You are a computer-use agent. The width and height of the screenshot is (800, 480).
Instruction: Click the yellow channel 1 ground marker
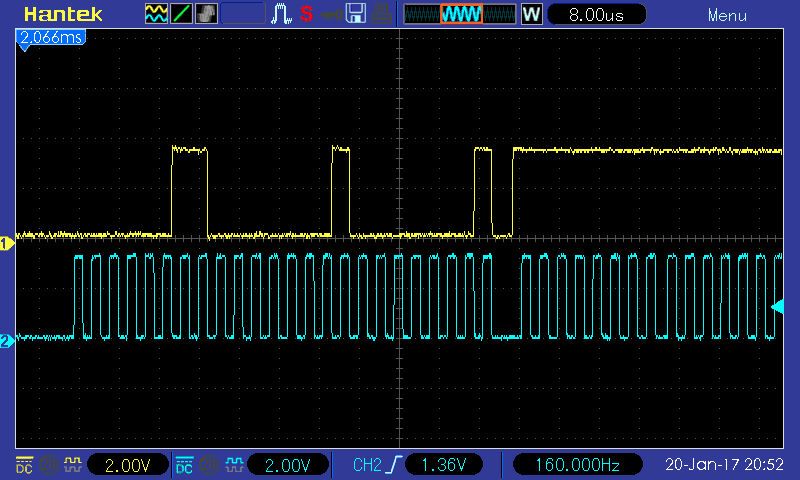click(x=6, y=243)
